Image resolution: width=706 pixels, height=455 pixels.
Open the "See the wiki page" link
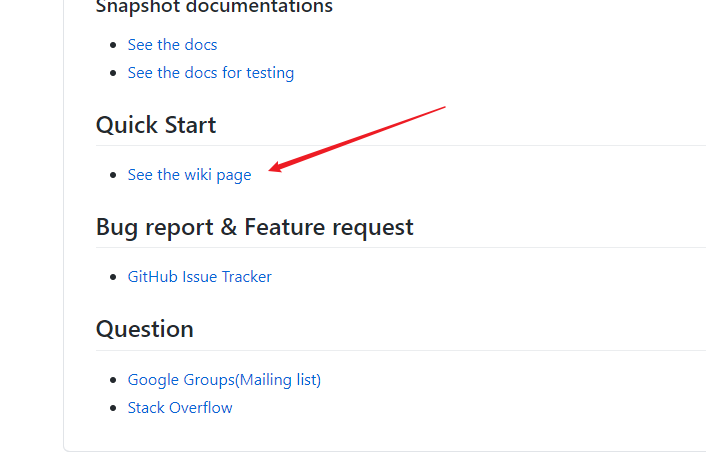(189, 175)
